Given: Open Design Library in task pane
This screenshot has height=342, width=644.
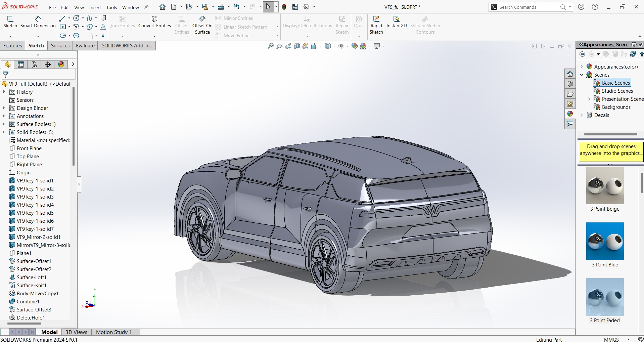Looking at the screenshot, I should tap(570, 84).
